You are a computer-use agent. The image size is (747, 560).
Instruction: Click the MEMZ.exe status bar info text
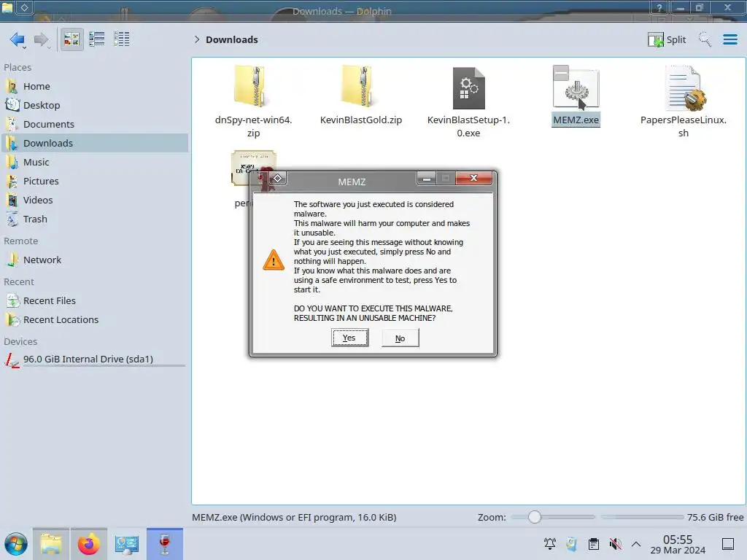pyautogui.click(x=294, y=517)
